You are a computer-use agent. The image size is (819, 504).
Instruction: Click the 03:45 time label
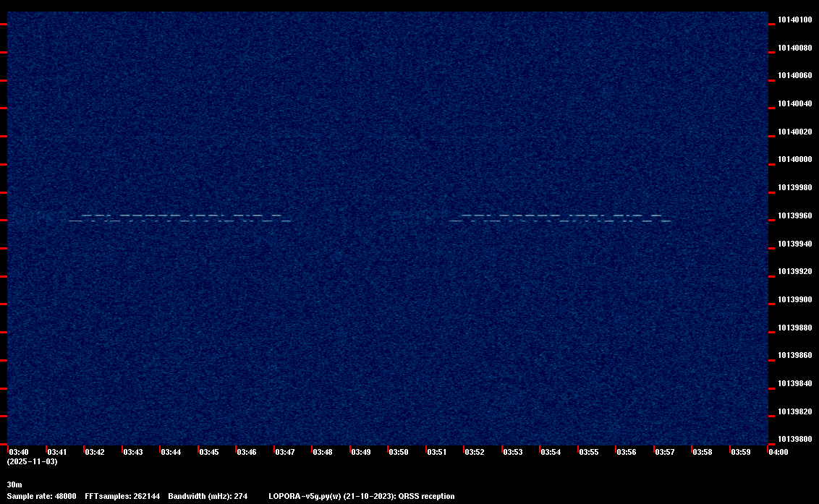tap(209, 452)
